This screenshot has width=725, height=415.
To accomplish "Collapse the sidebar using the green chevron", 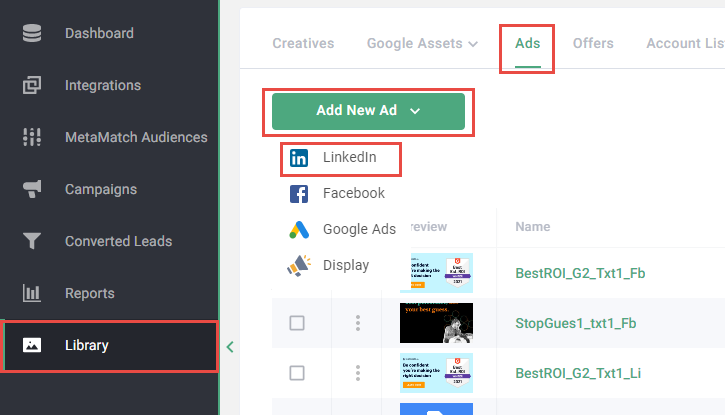I will pyautogui.click(x=229, y=347).
